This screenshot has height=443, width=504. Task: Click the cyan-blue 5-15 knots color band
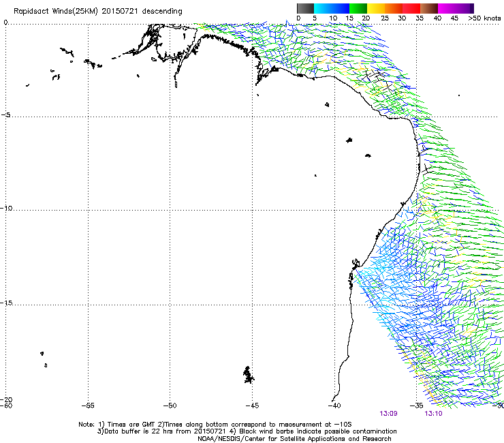[x=332, y=8]
